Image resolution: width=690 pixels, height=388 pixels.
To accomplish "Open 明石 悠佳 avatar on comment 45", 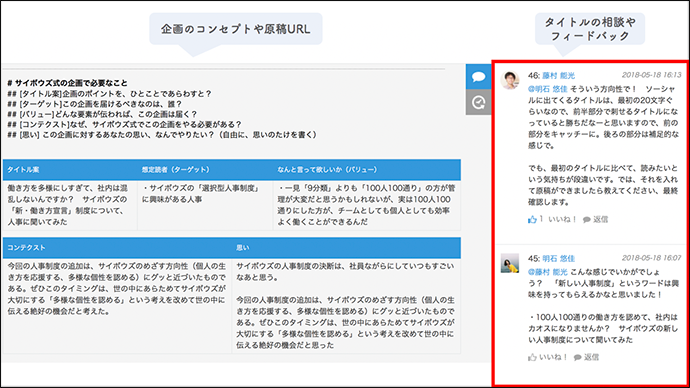I will pyautogui.click(x=510, y=263).
